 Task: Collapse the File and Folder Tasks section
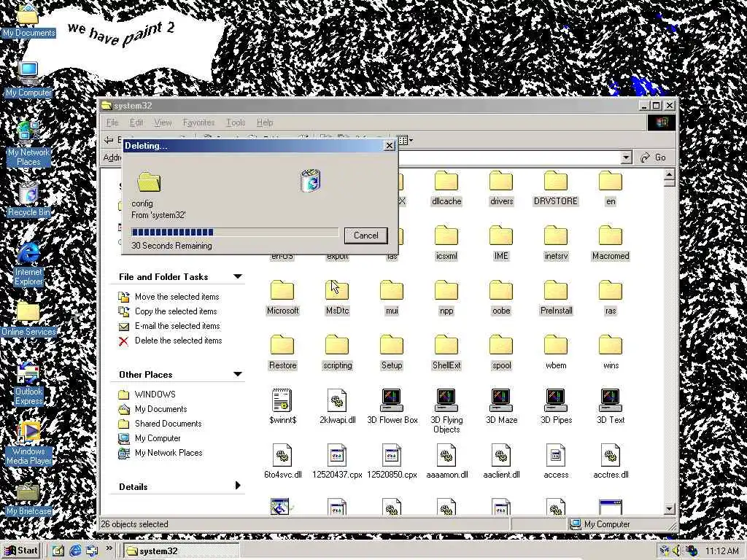[238, 276]
